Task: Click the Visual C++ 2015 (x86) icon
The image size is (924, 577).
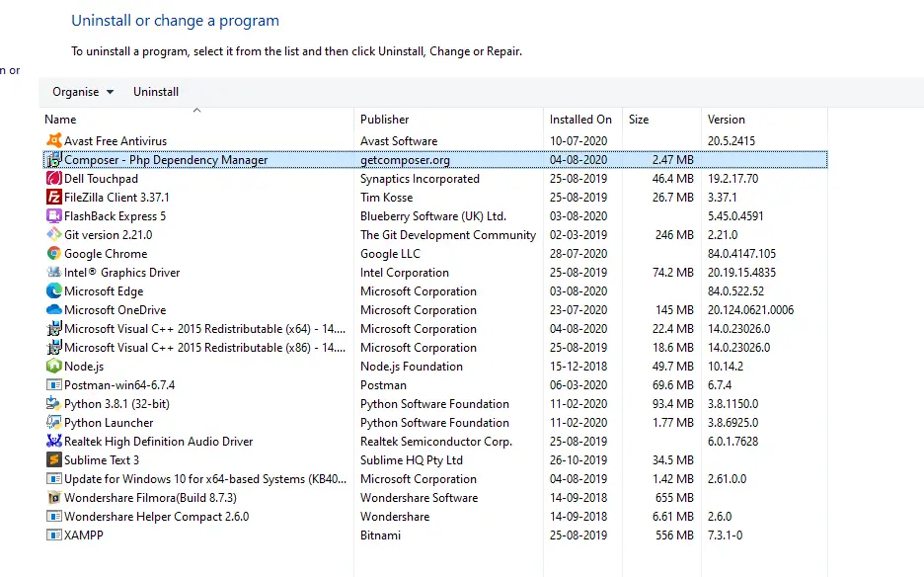Action: click(x=54, y=348)
